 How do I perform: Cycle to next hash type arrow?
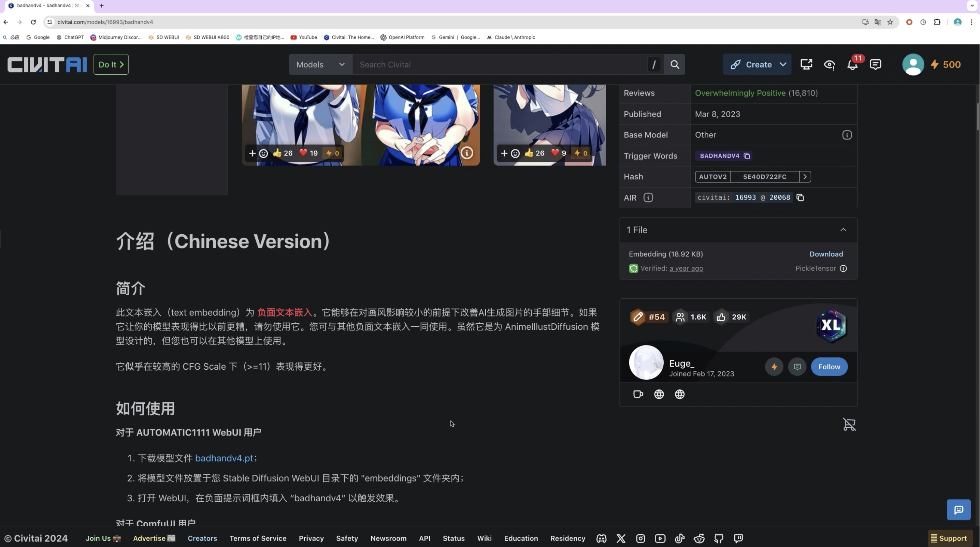tap(805, 177)
